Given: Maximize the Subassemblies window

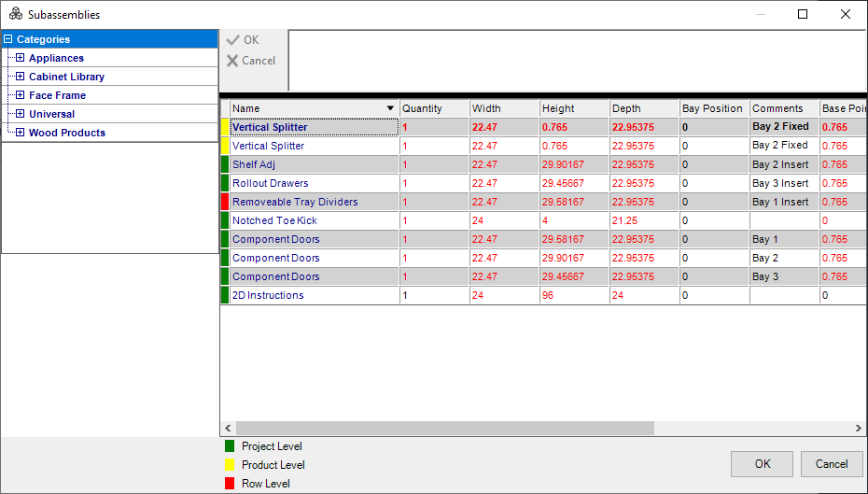Looking at the screenshot, I should 803,14.
